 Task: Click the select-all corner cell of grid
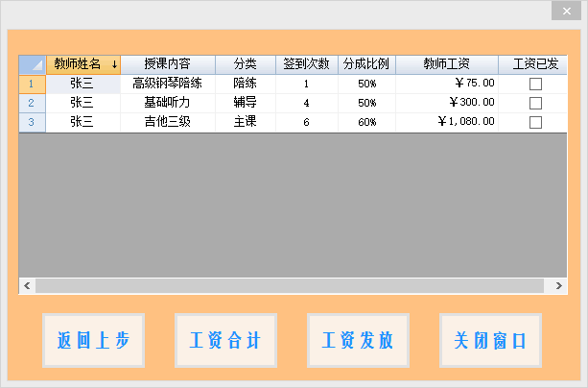[x=32, y=64]
